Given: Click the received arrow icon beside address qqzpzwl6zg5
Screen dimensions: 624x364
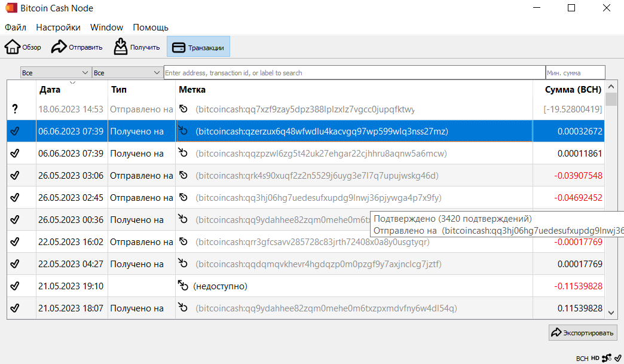Looking at the screenshot, I should [183, 152].
